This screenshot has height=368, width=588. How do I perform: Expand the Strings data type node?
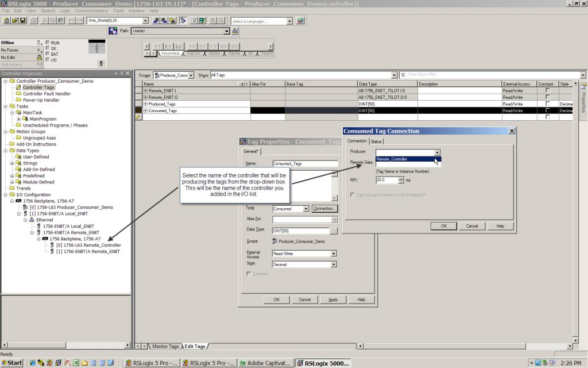[12, 163]
